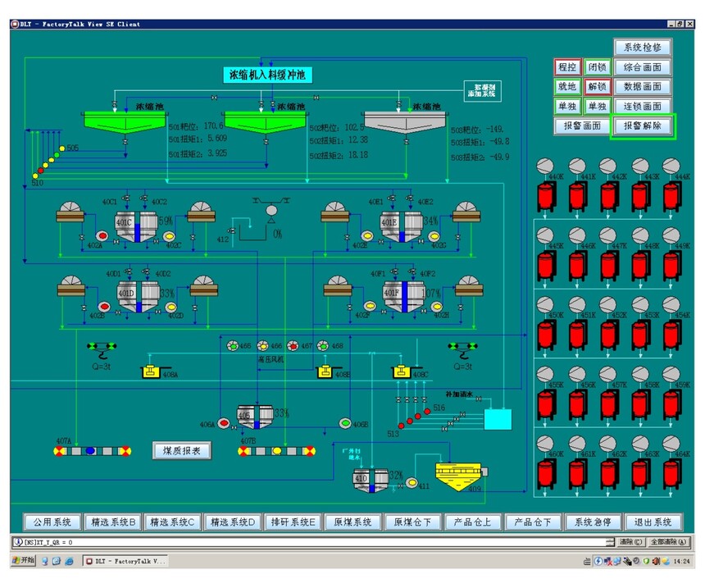
Task: Open the 401C tank graphic
Action: [137, 226]
